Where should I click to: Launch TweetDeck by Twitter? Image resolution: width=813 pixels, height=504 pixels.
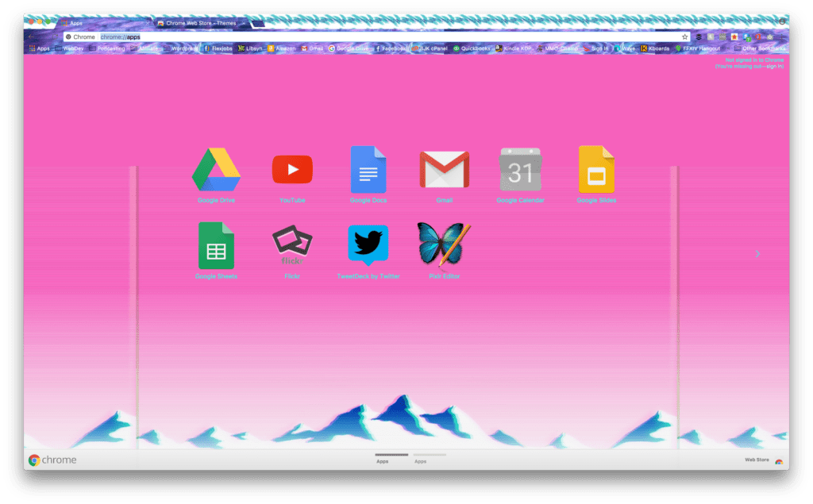368,244
